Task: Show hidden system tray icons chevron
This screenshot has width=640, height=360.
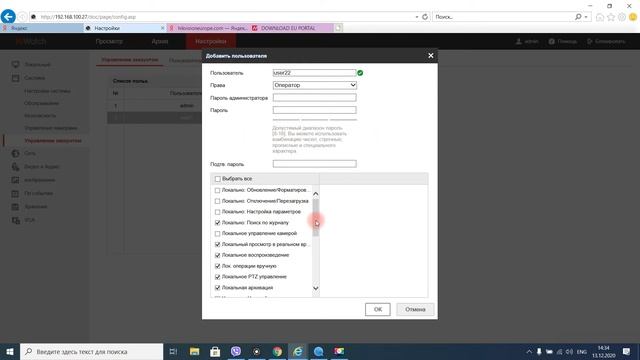Action: click(x=529, y=351)
